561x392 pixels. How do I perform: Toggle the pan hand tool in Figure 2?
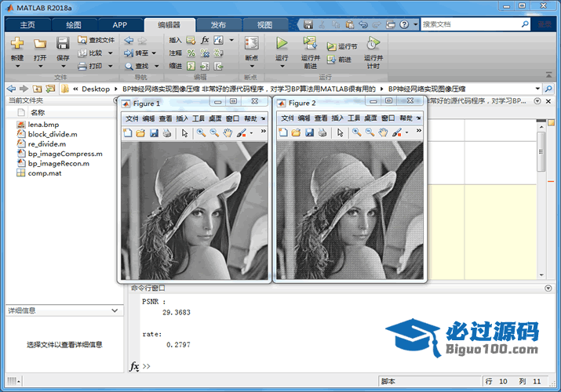(383, 133)
